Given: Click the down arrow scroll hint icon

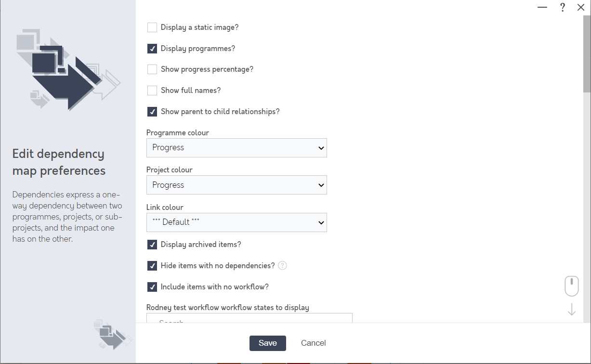Looking at the screenshot, I should pyautogui.click(x=572, y=309).
